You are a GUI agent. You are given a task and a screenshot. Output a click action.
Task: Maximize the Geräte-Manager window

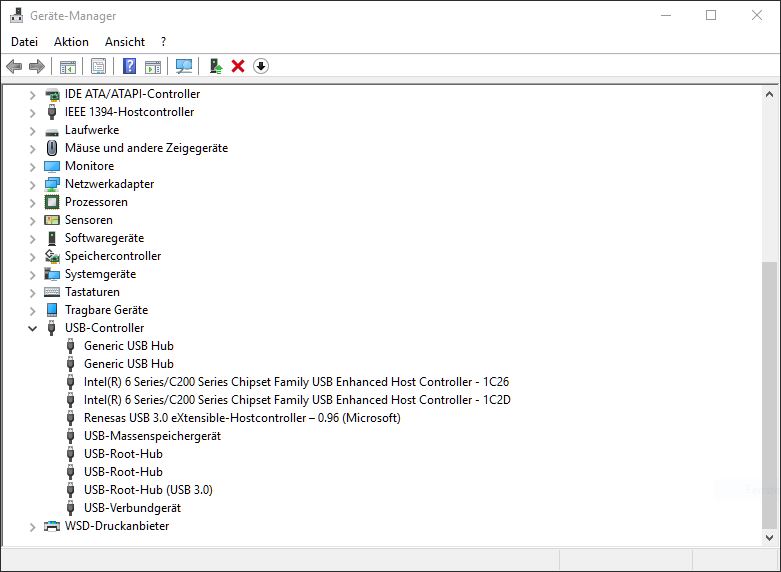(711, 15)
